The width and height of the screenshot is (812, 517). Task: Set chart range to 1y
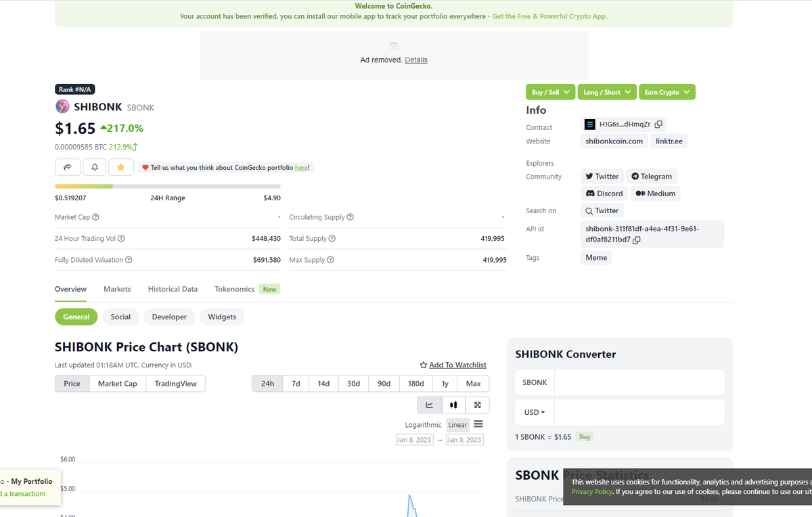[445, 384]
